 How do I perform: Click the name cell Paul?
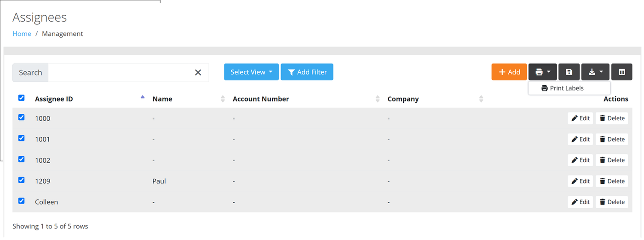click(x=159, y=181)
